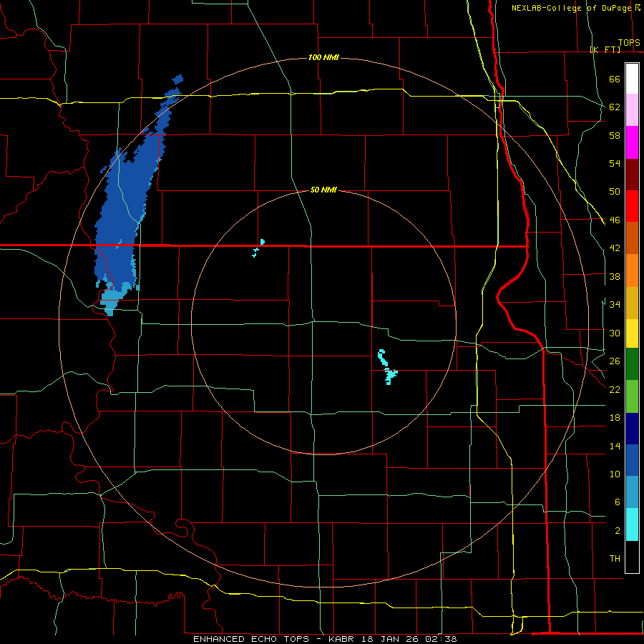Click the '10' scale value

(x=615, y=474)
